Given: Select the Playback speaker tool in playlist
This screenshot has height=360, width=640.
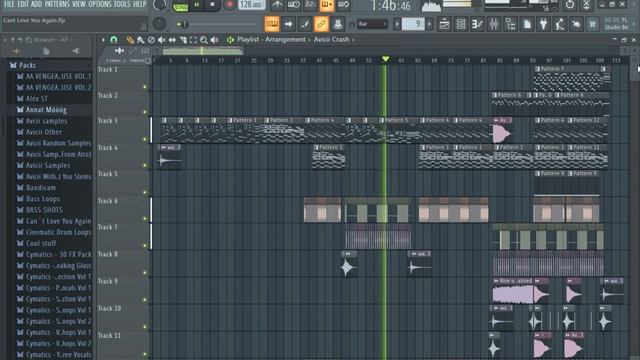Looking at the screenshot, I should click(x=214, y=40).
